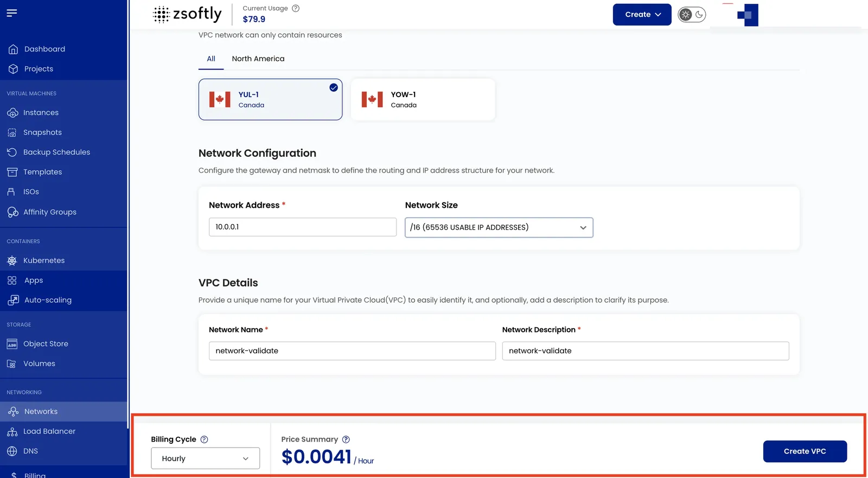
Task: Click the $79.9 current usage amount
Action: tap(254, 19)
